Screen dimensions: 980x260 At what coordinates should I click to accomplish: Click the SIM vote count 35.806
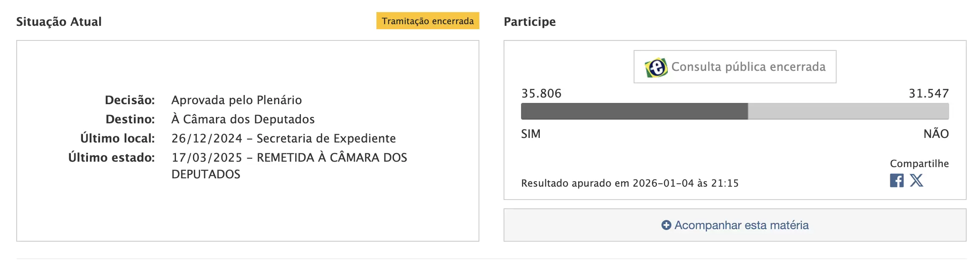pos(541,93)
